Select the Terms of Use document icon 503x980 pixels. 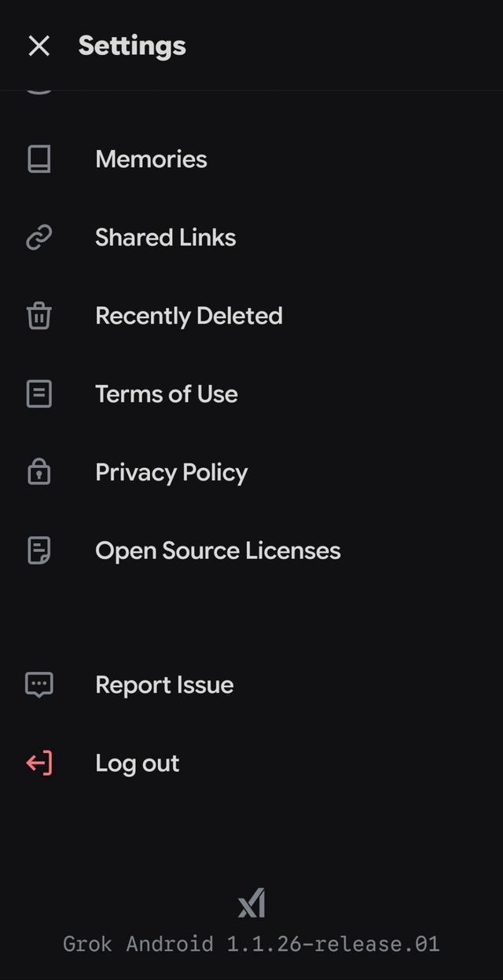pos(39,394)
